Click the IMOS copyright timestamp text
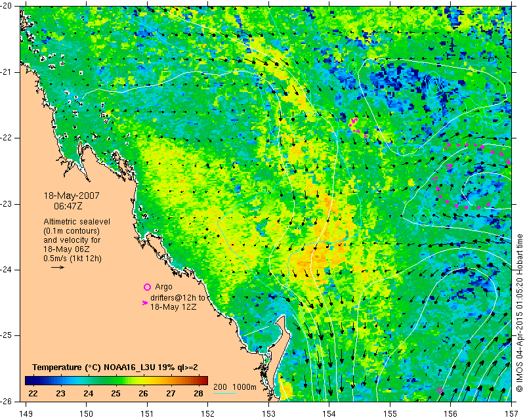The width and height of the screenshot is (525, 420). tap(519, 312)
